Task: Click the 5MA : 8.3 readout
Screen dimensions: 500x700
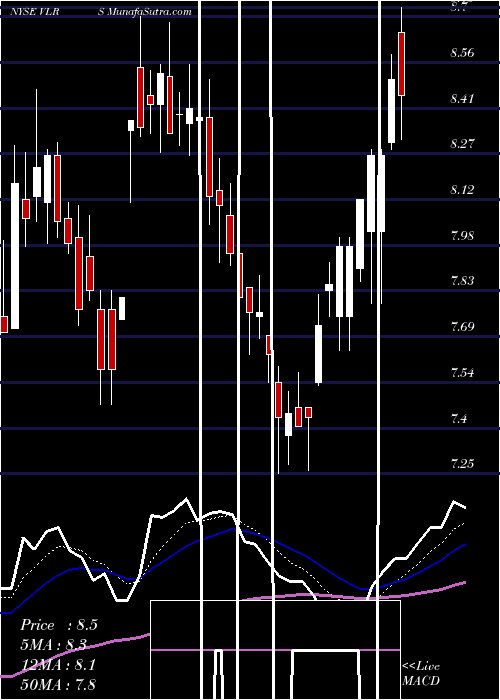Action: tap(53, 645)
